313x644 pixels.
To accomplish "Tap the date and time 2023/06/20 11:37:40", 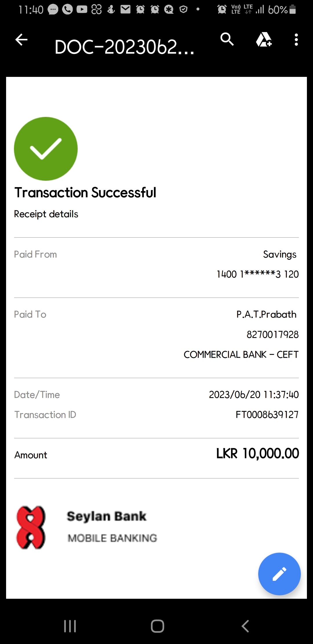I will (x=254, y=395).
